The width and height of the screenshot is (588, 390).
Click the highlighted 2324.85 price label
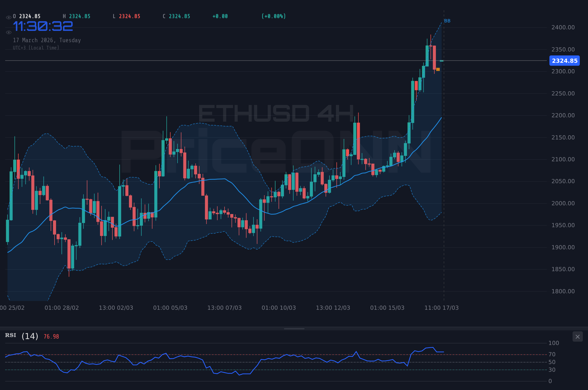point(564,61)
